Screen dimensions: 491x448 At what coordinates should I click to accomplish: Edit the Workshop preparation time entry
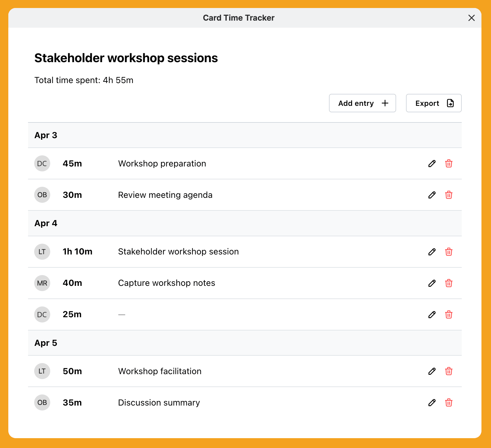[432, 164]
